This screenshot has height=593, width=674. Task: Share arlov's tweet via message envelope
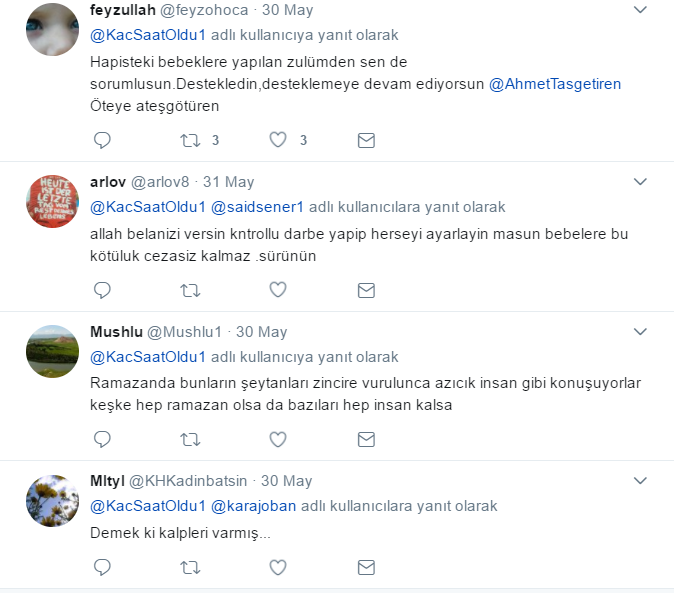click(x=366, y=290)
